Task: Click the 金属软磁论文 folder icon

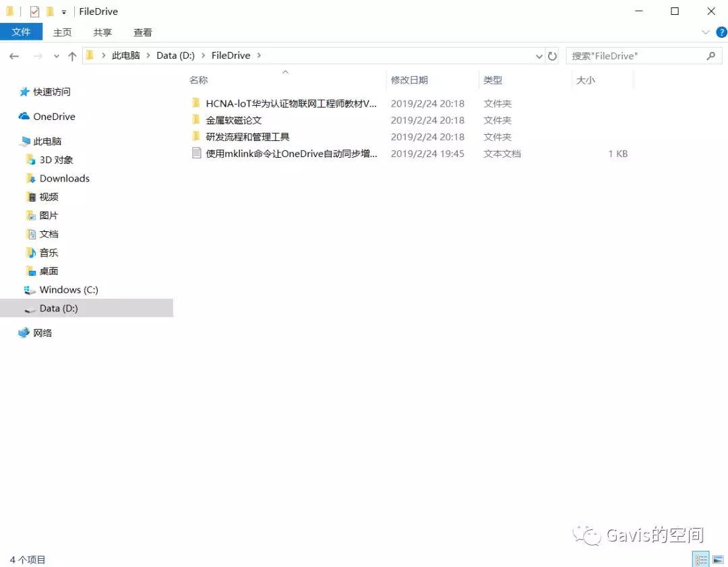Action: (196, 120)
